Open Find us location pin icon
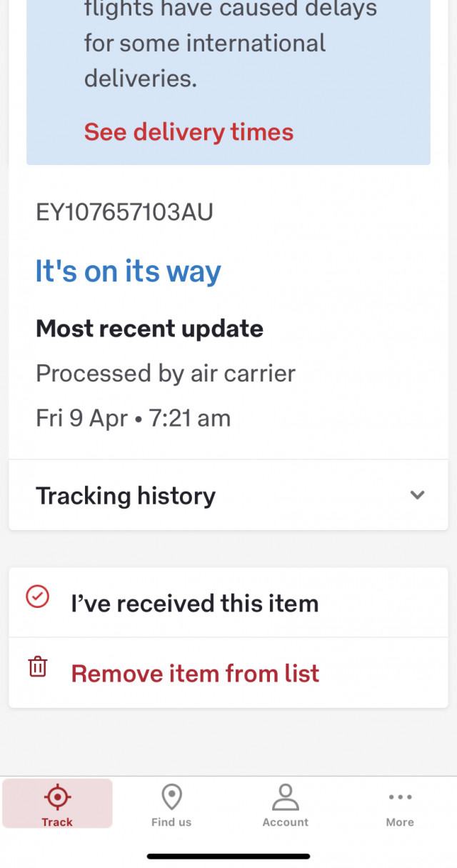The width and height of the screenshot is (457, 868). pyautogui.click(x=171, y=797)
